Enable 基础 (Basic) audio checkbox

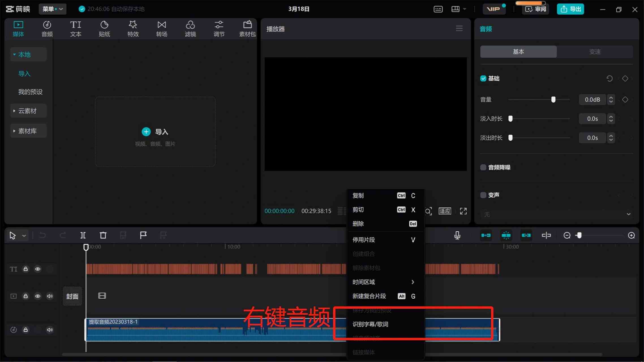[484, 78]
